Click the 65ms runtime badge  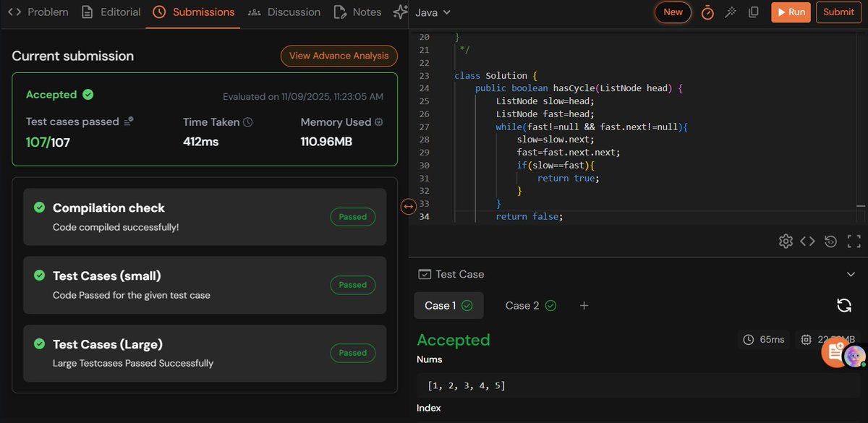tap(765, 340)
